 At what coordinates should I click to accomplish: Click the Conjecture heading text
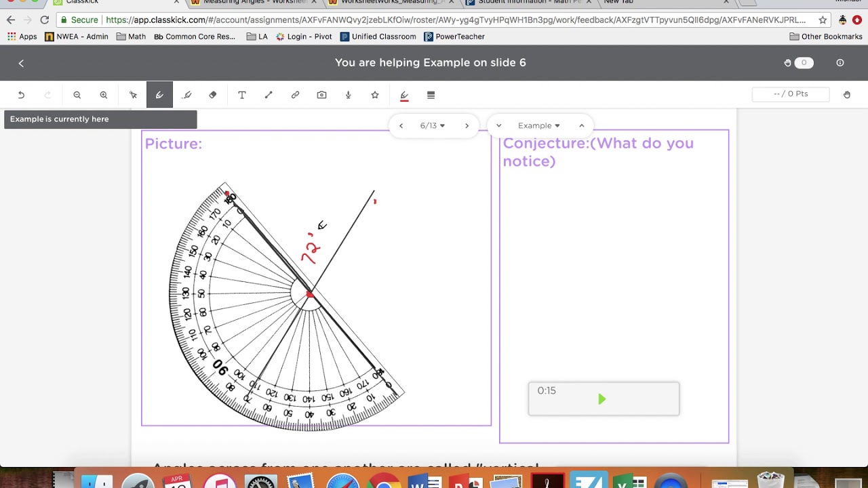(x=598, y=152)
